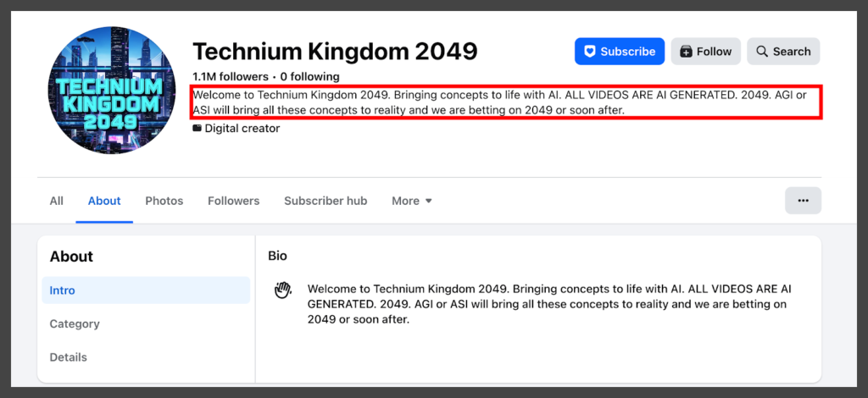Click the 0 following link
This screenshot has height=398, width=868.
310,76
